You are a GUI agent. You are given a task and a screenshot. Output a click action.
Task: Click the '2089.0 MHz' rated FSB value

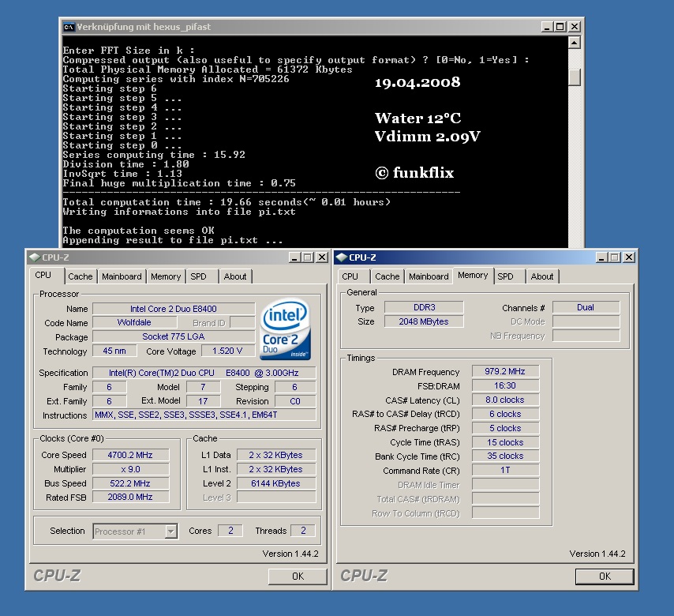point(130,498)
